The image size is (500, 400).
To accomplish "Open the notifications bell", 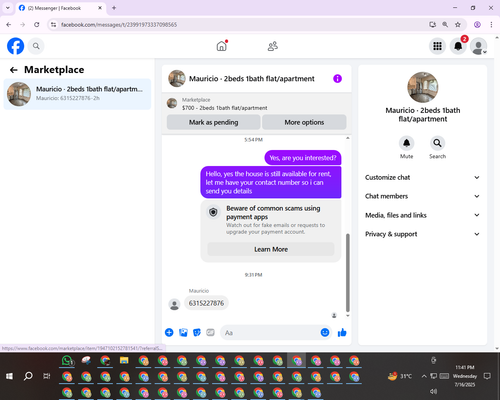I will [x=458, y=46].
